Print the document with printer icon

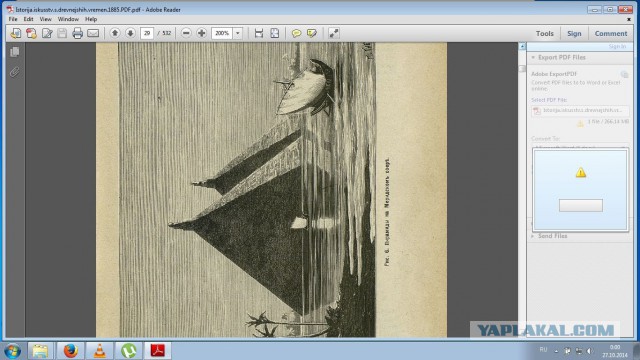point(78,33)
